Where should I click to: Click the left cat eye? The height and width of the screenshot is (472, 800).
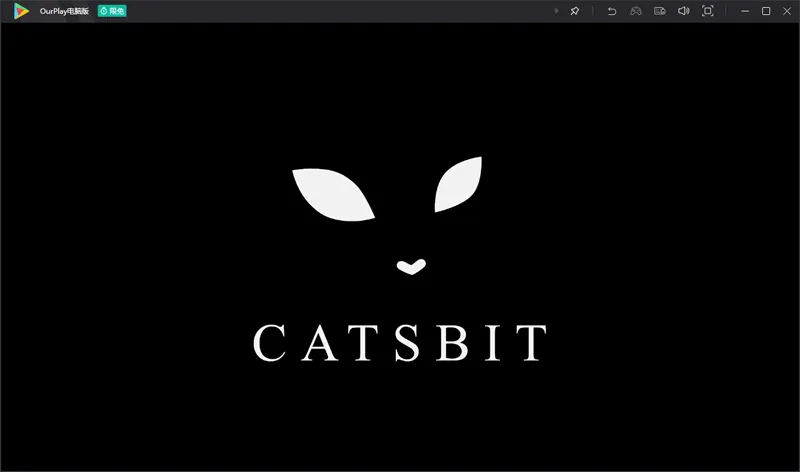pos(333,194)
